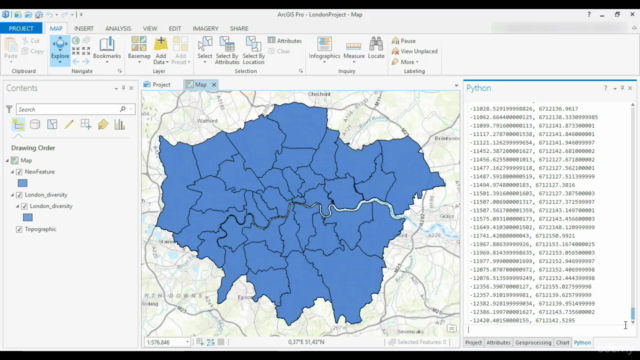Click the Pause labeling button

[404, 41]
